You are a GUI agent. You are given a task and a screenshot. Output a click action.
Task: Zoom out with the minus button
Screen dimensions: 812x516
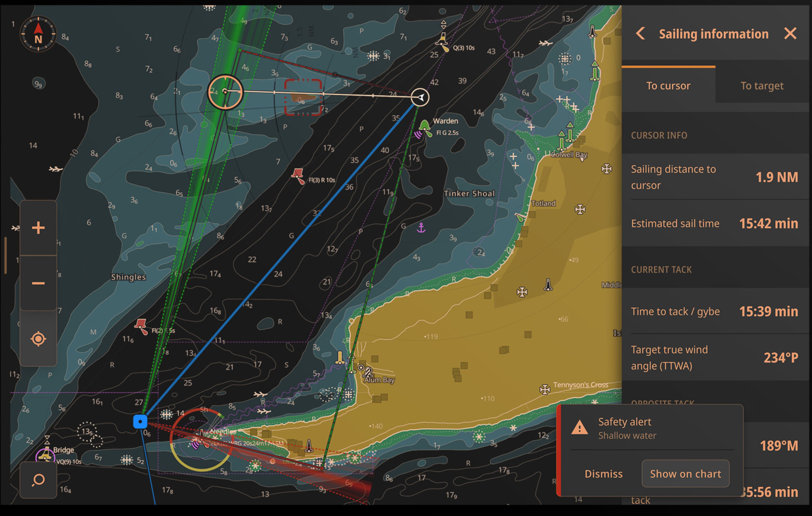[x=38, y=283]
